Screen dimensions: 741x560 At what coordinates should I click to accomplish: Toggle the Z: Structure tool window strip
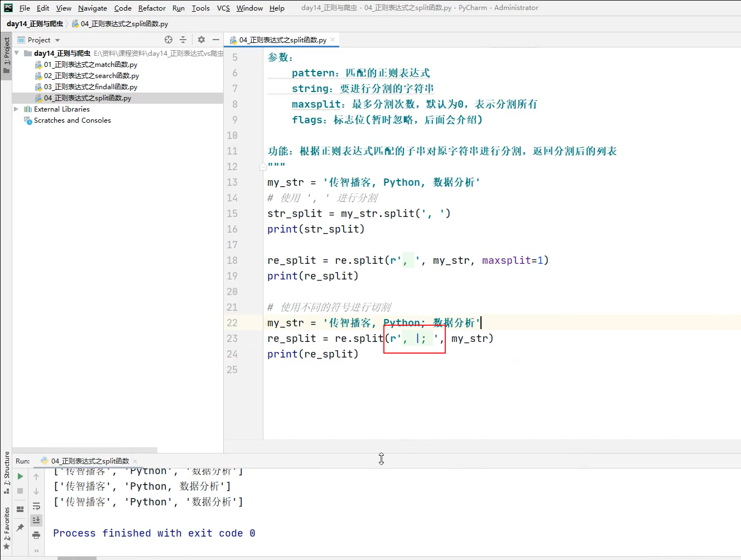[6, 472]
